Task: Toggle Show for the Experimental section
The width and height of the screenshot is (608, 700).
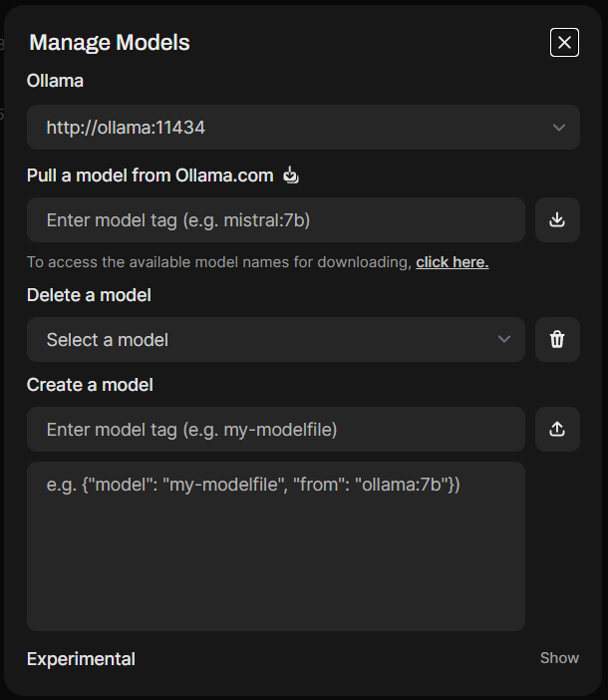Action: pyautogui.click(x=559, y=658)
